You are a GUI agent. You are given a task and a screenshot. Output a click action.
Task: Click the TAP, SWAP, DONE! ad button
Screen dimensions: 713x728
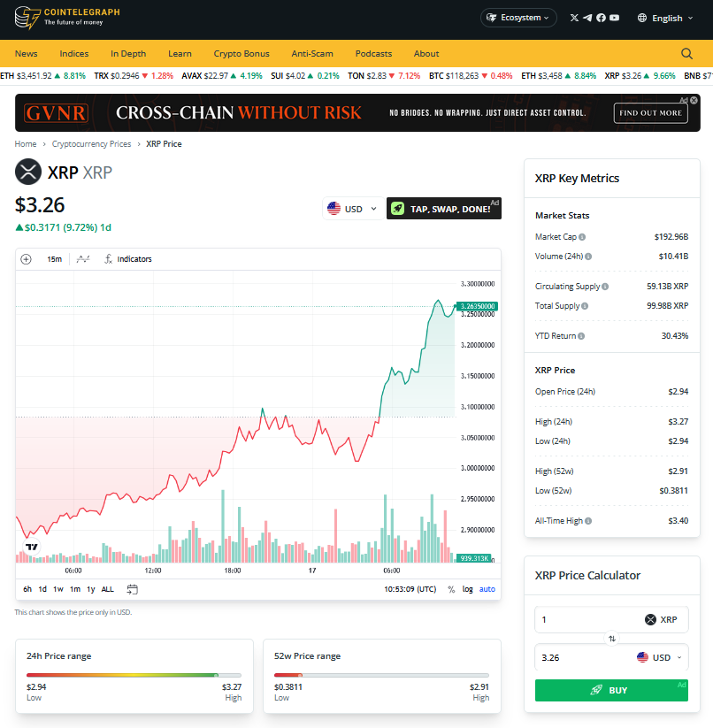(x=444, y=209)
